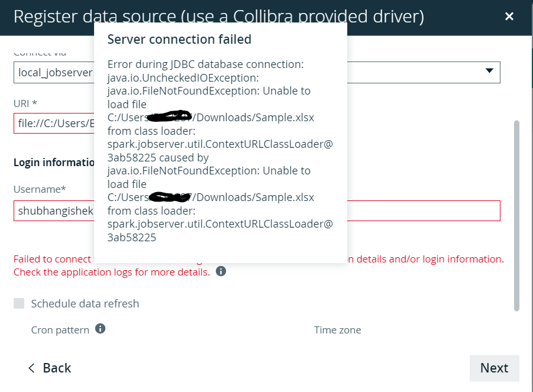
Task: Go to previous step with Back
Action: point(50,368)
